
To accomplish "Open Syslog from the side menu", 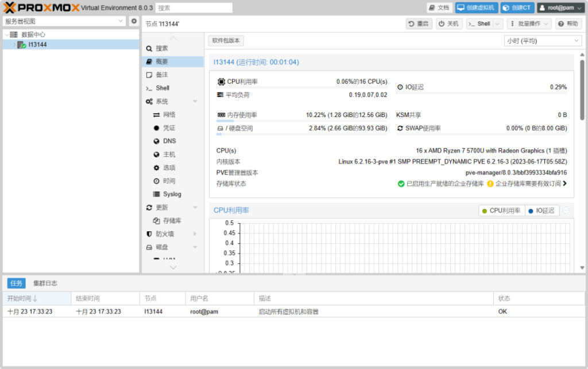I will click(x=171, y=195).
